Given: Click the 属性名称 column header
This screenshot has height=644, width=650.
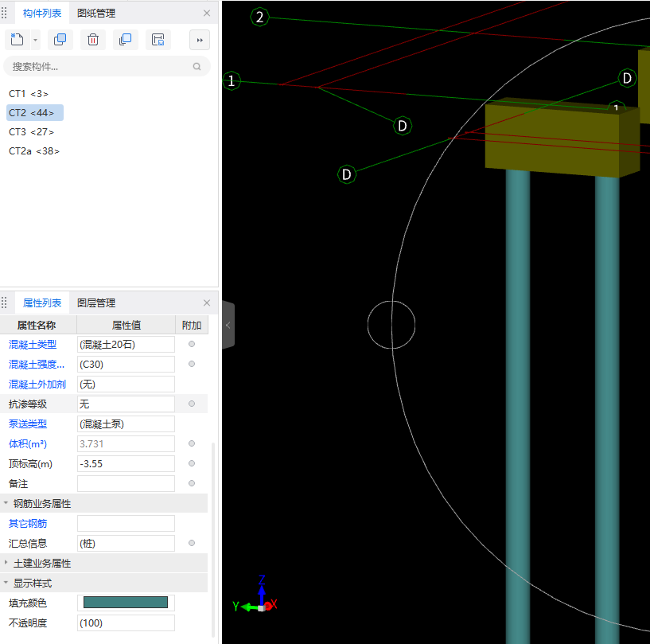Looking at the screenshot, I should pyautogui.click(x=37, y=326).
